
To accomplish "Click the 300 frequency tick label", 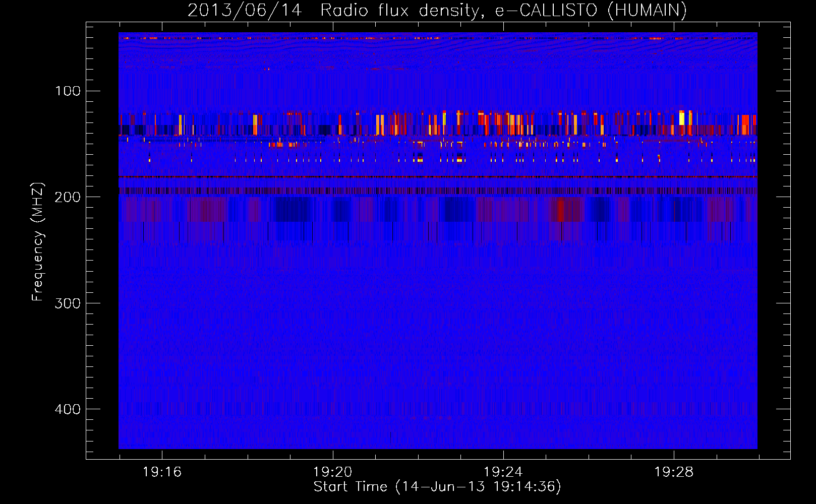I will pyautogui.click(x=68, y=303).
